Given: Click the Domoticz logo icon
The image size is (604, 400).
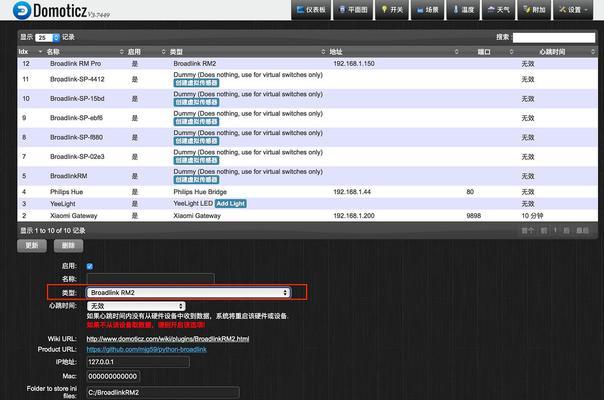Looking at the screenshot, I should click(22, 10).
